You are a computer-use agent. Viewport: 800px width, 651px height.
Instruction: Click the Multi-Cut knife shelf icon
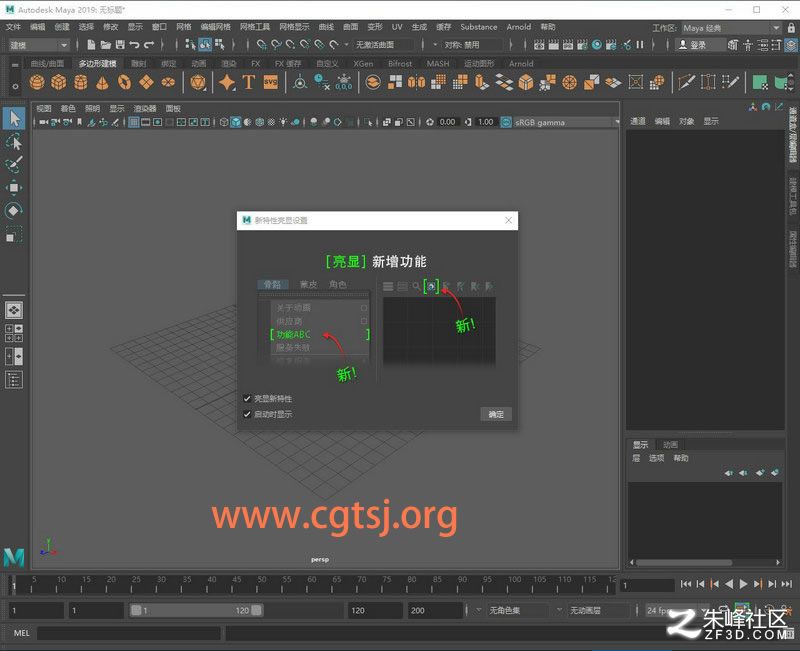pos(686,82)
